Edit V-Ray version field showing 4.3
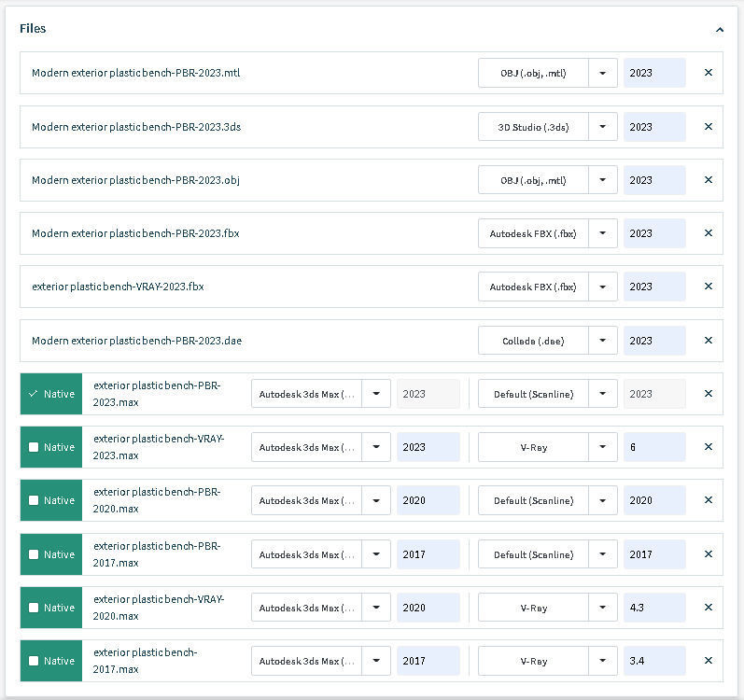The image size is (744, 700). click(654, 608)
